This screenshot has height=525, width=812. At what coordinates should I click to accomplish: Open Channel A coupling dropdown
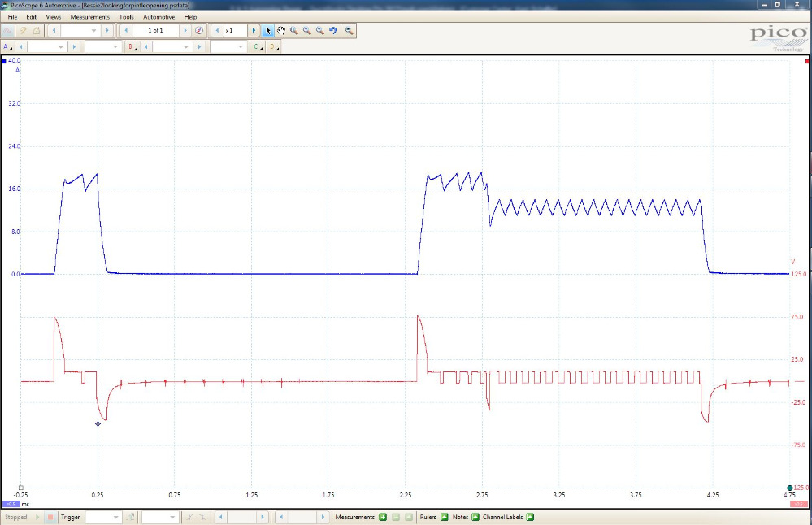click(x=103, y=47)
